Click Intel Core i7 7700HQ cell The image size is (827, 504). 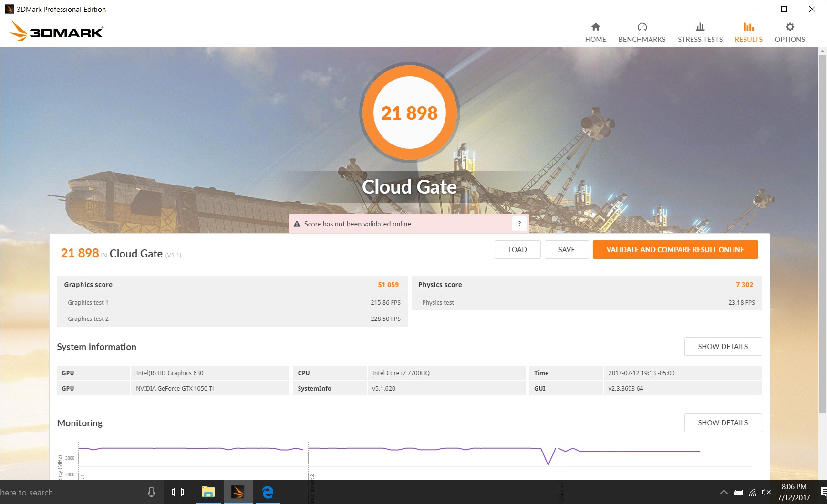446,373
